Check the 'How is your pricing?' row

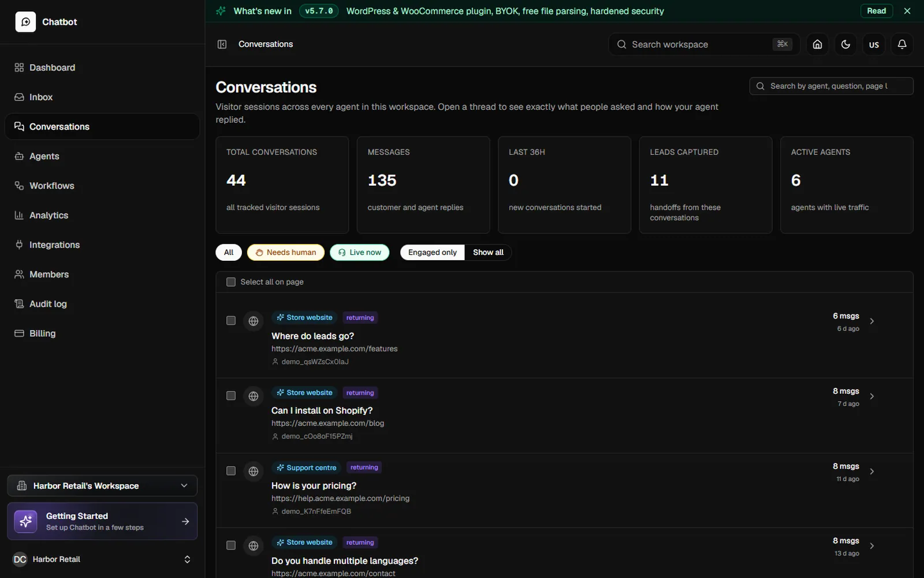point(231,471)
